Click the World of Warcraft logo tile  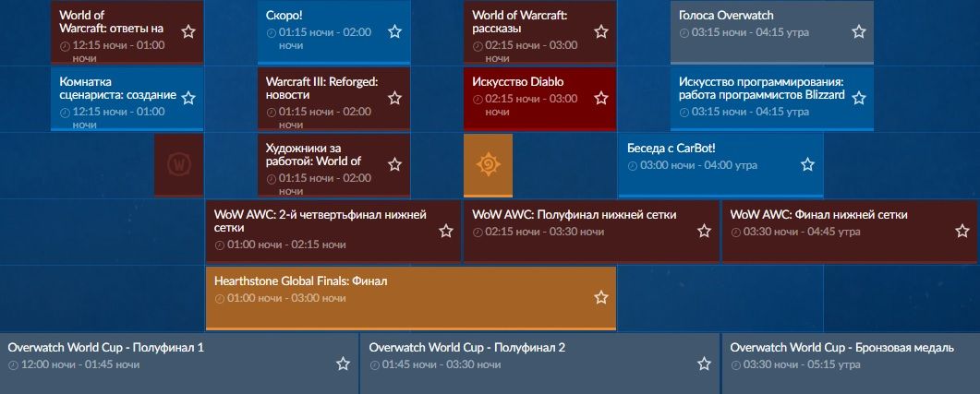(x=179, y=165)
